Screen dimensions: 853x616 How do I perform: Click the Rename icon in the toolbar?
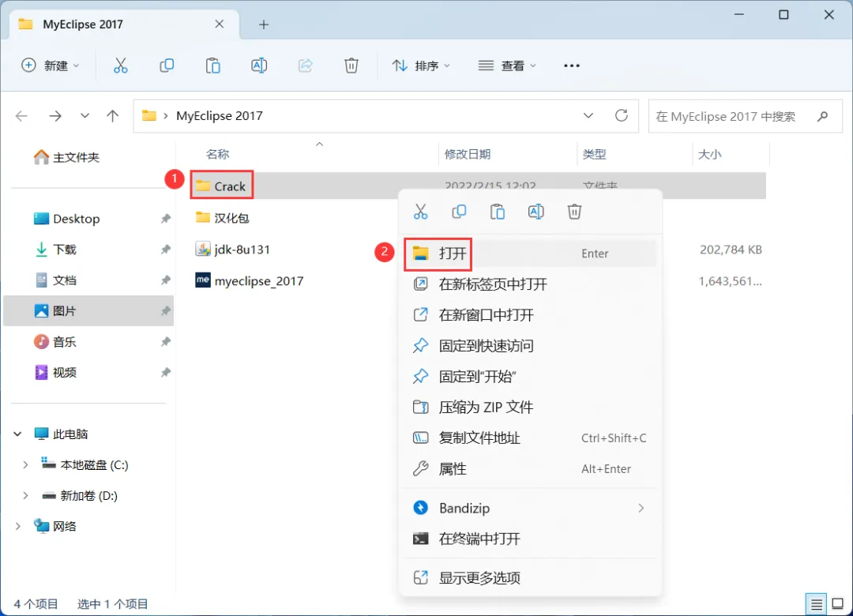[x=259, y=66]
